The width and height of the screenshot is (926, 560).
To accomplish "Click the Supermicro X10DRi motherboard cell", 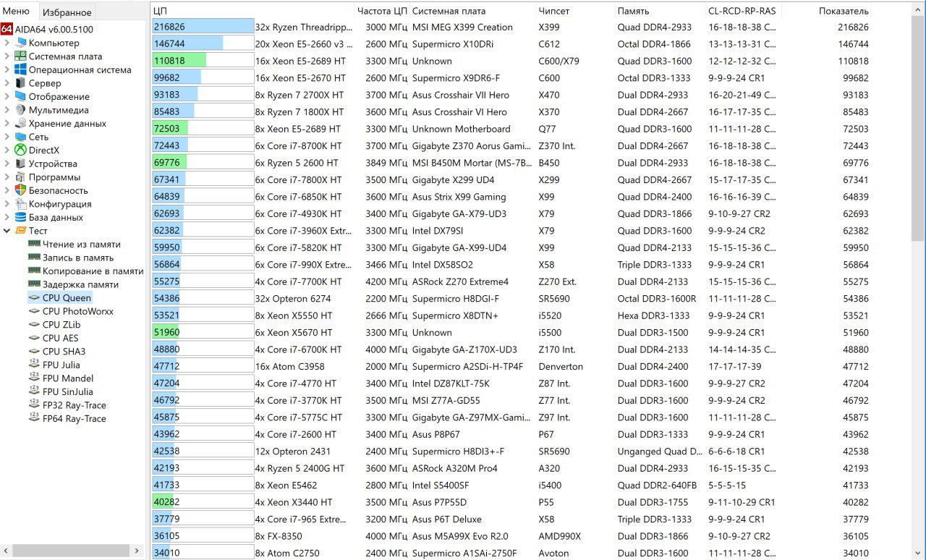I will click(x=452, y=44).
